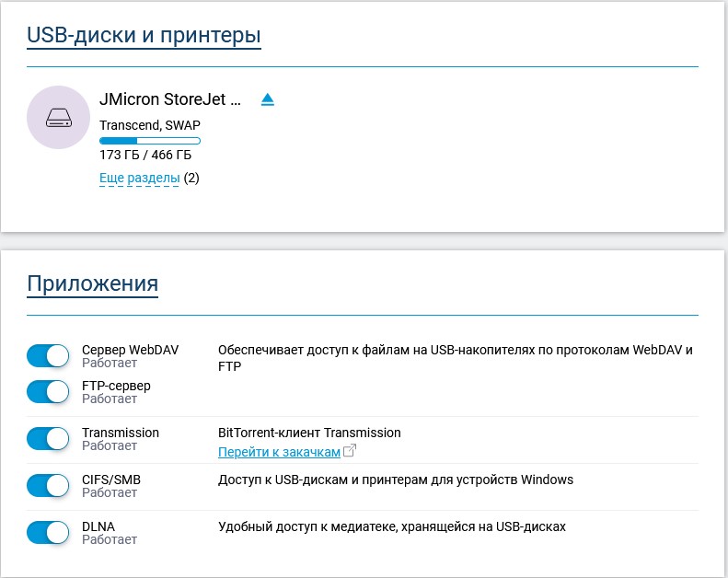Open DLNA application name
This screenshot has height=578, width=728.
[98, 526]
